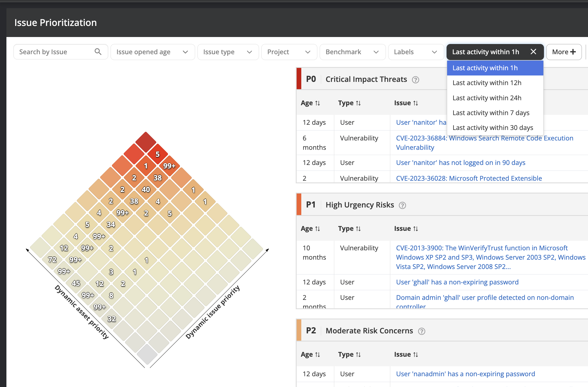Image resolution: width=588 pixels, height=387 pixels.
Task: Click the search magnifier icon
Action: point(98,52)
